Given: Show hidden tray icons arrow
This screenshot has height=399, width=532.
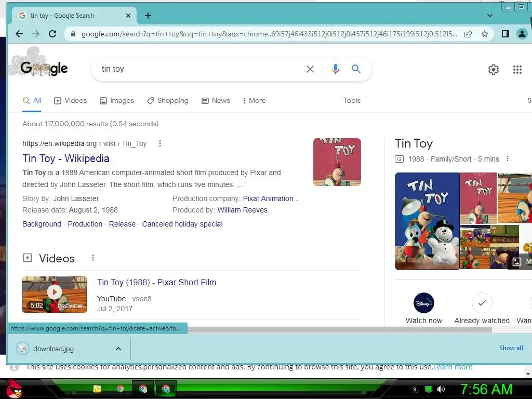Looking at the screenshot, I should [415, 389].
